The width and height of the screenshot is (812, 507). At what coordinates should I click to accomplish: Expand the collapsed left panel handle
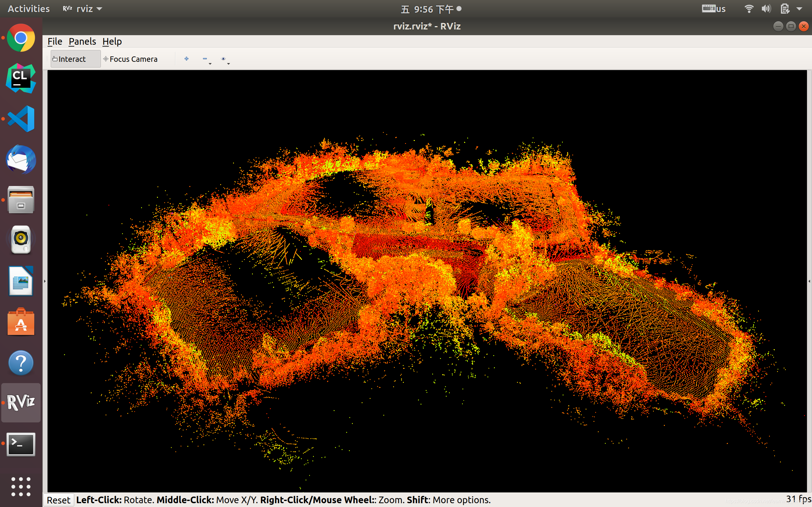click(x=45, y=281)
